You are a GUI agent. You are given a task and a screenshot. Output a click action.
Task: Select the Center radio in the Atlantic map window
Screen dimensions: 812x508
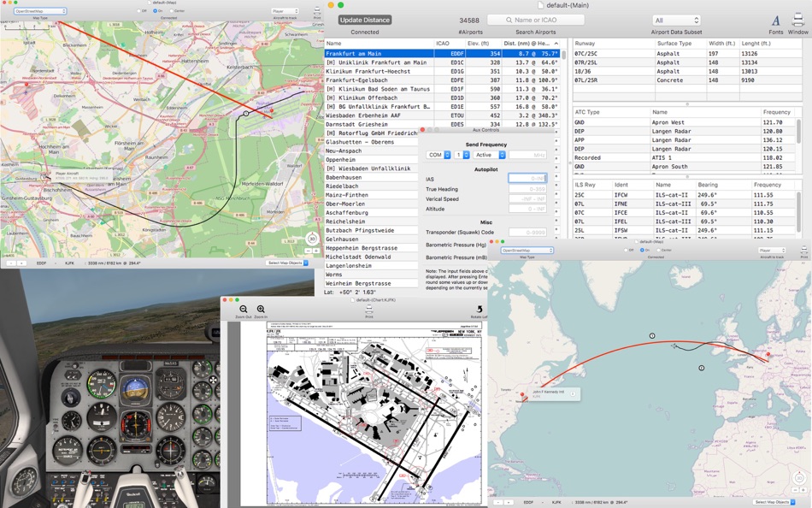[x=657, y=251]
